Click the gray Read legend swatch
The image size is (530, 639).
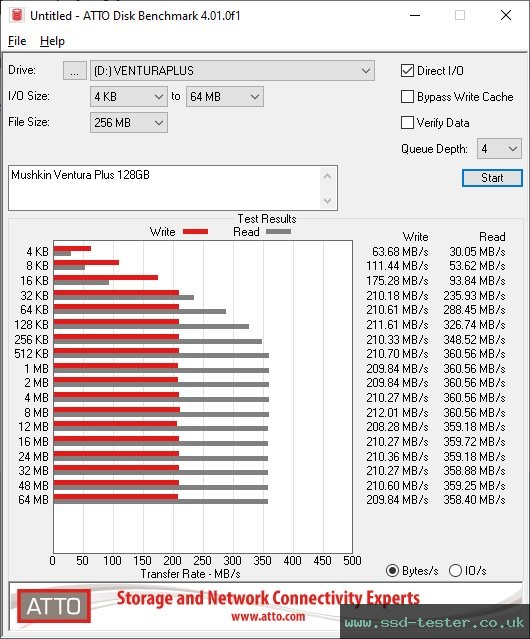coord(278,231)
